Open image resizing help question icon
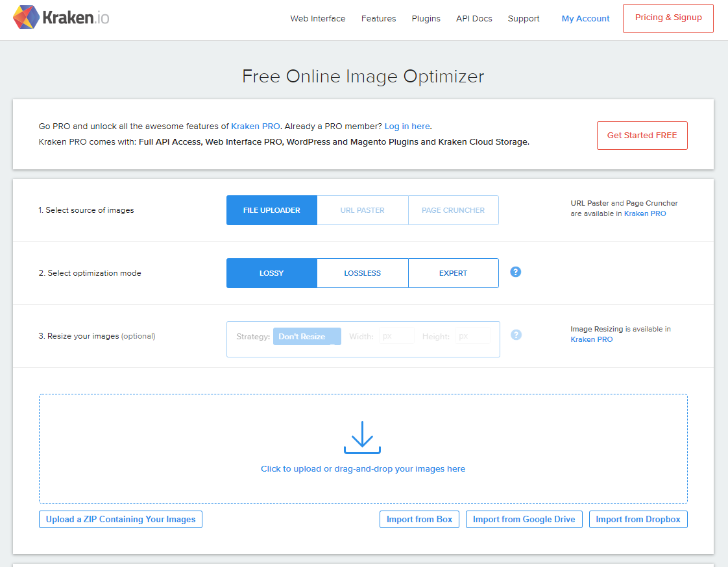Image resolution: width=728 pixels, height=567 pixels. pyautogui.click(x=516, y=335)
